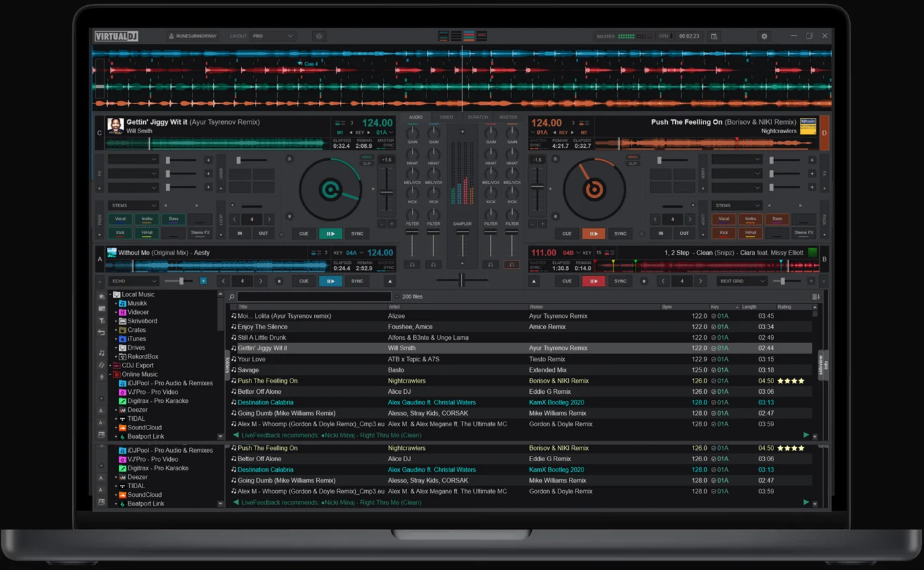Viewport: 924px width, 570px height.
Task: Click the eject icon on deck C
Action: (x=289, y=159)
